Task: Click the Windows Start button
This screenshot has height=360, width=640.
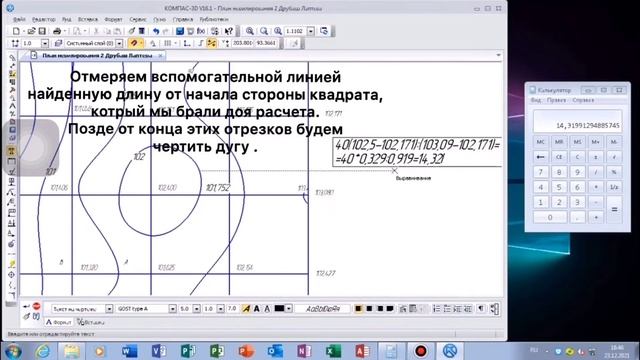Action: 13,351
